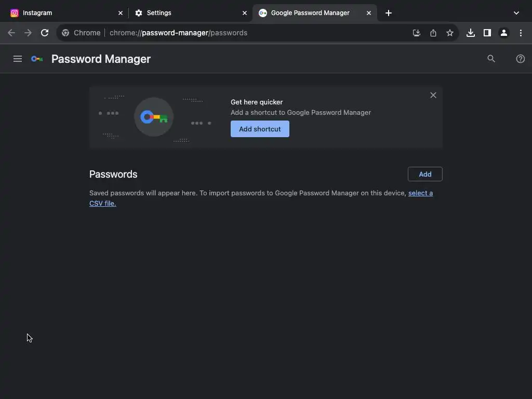Click the install app icon in address bar
This screenshot has height=399, width=532.
point(416,33)
